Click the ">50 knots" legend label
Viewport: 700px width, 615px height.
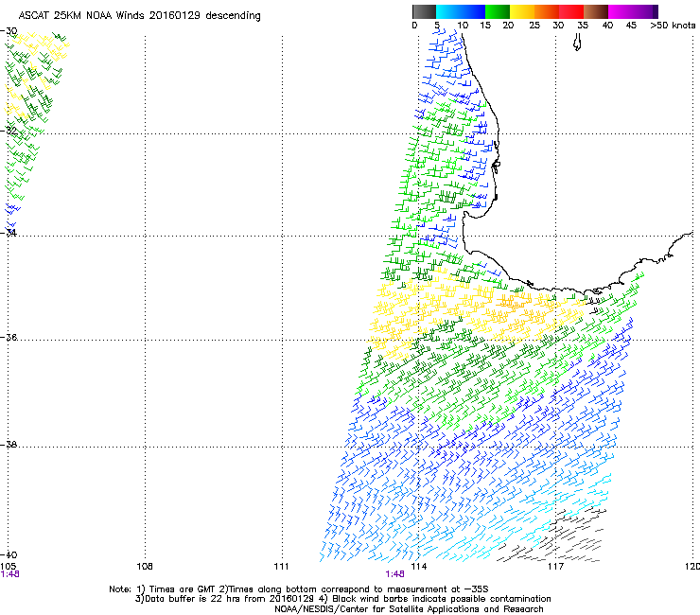[673, 26]
